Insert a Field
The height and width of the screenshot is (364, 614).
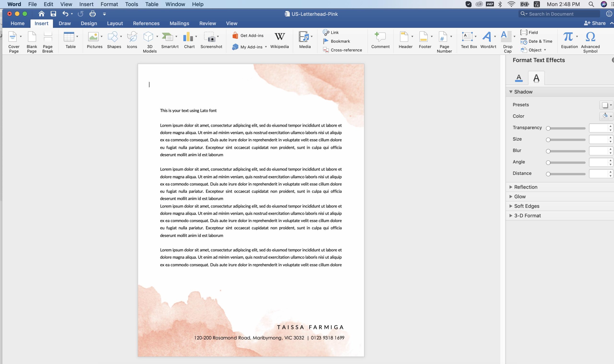click(x=529, y=32)
